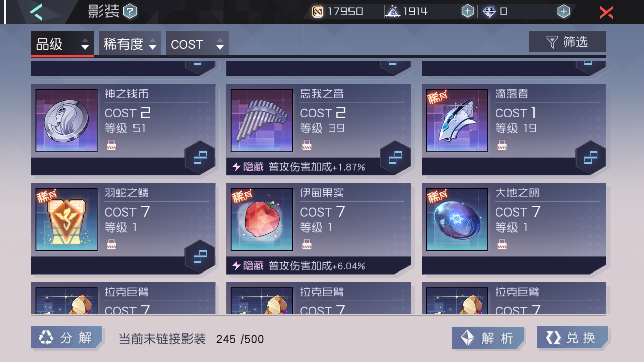
Task: Toggle the lock on 大地之卵
Action: click(x=502, y=244)
